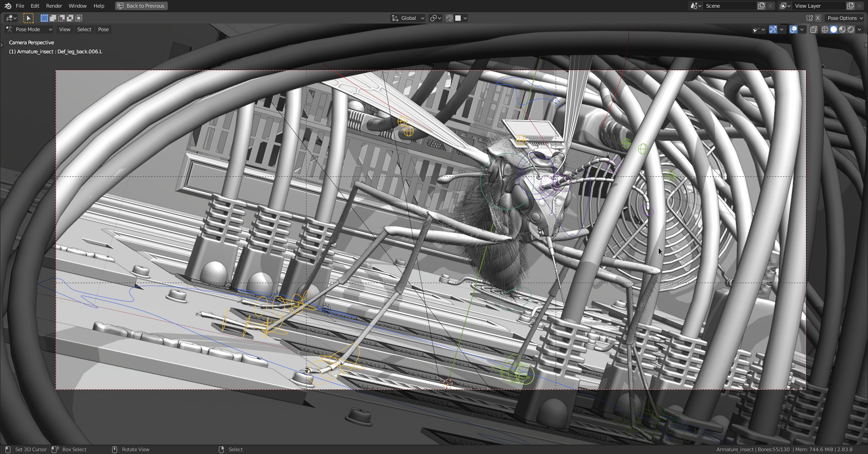Image resolution: width=868 pixels, height=454 pixels.
Task: Click Box Select status hint
Action: pyautogui.click(x=74, y=449)
